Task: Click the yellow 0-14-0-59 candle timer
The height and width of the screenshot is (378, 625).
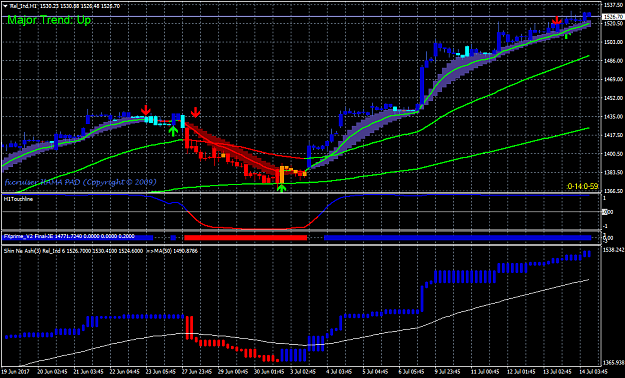Action: pos(582,186)
